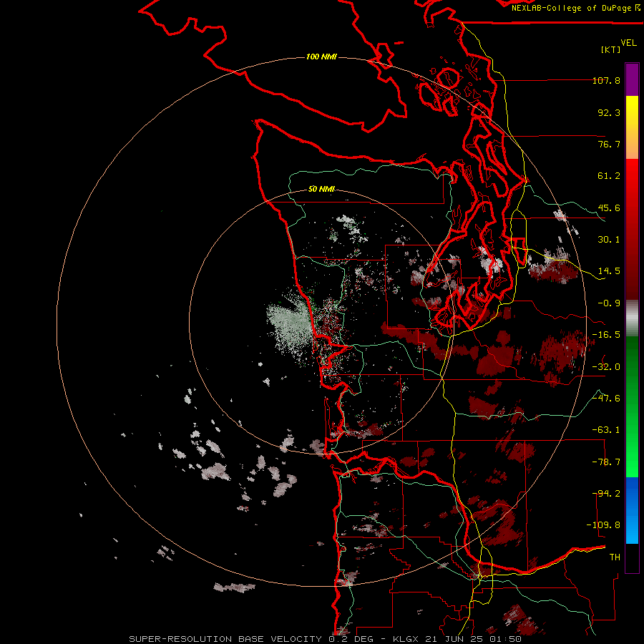
Task: Click the -109.8 velocity scale value
Action: (604, 525)
